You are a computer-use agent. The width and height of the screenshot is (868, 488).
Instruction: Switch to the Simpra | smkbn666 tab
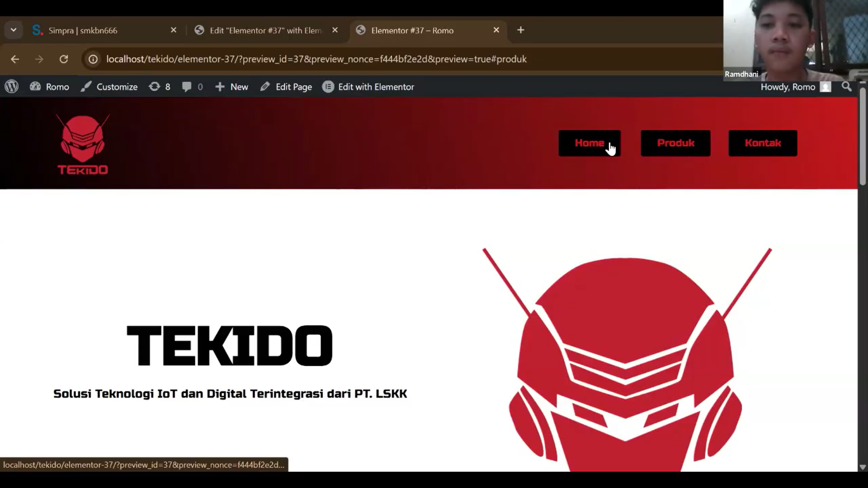pyautogui.click(x=83, y=30)
